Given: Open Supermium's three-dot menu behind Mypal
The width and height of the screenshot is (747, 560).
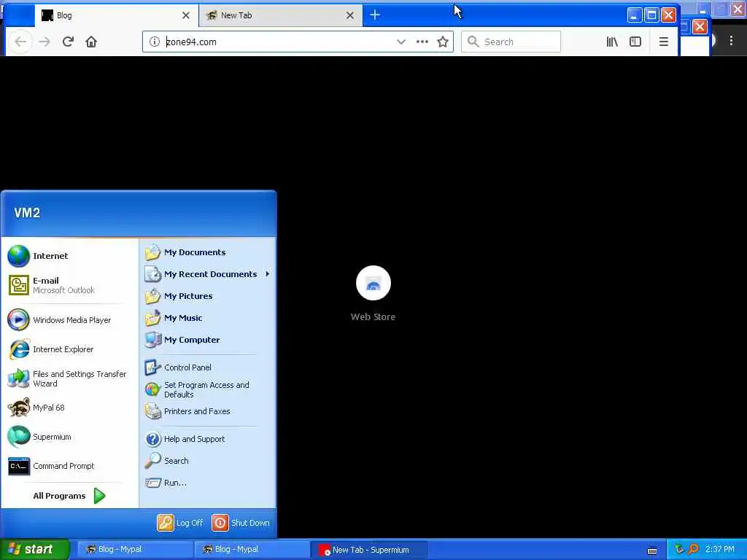Looking at the screenshot, I should [x=731, y=41].
